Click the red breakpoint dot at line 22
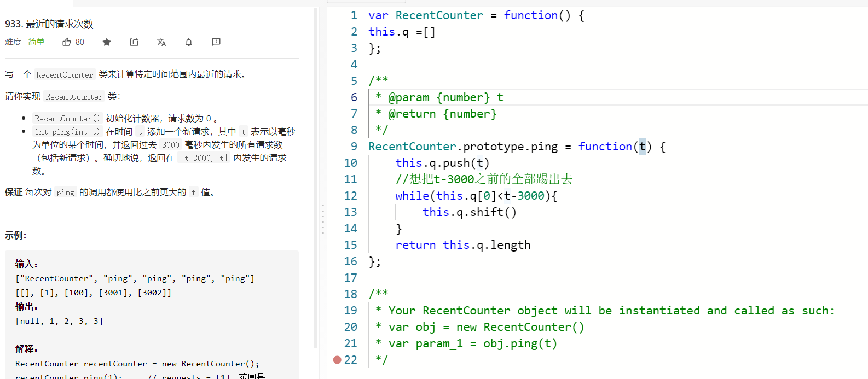 [x=337, y=360]
